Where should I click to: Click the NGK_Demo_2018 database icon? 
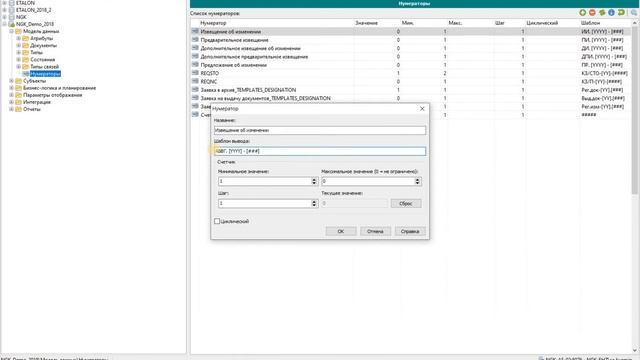(11, 24)
